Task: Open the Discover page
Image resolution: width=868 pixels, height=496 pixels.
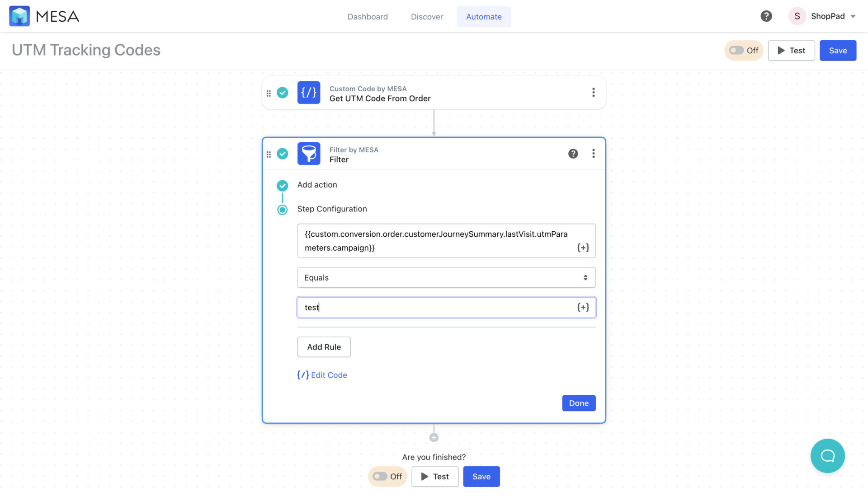Action: (427, 16)
